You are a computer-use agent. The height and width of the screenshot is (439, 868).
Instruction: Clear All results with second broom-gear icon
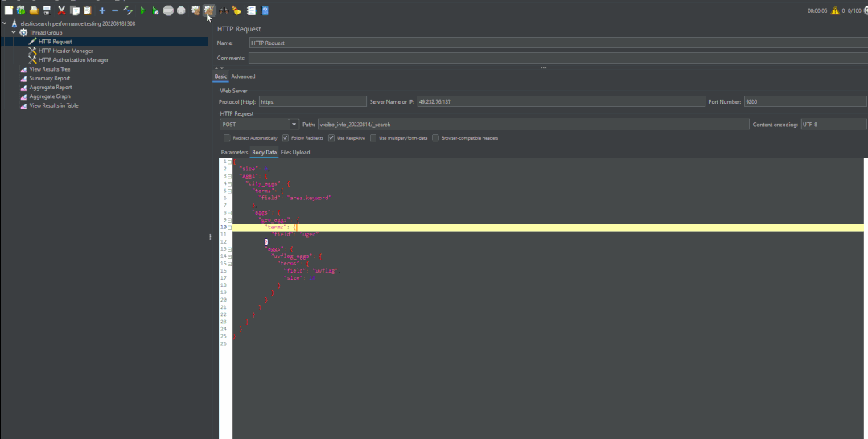[x=208, y=10]
